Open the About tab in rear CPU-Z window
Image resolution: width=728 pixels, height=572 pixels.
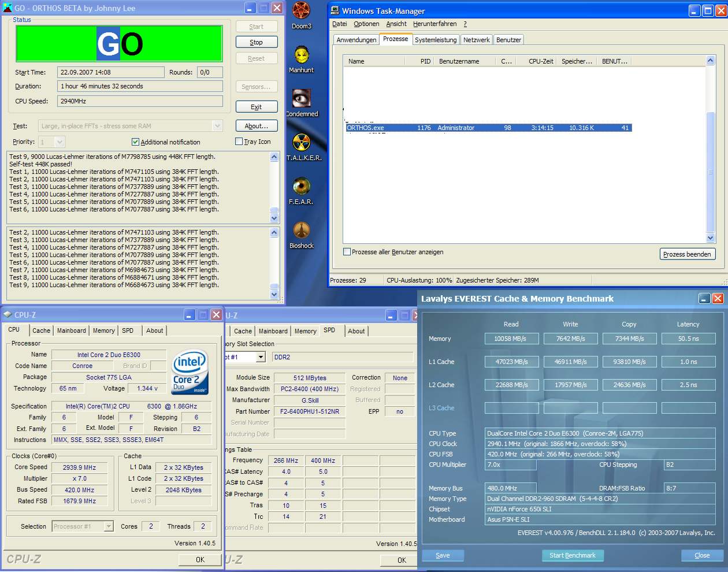click(356, 332)
